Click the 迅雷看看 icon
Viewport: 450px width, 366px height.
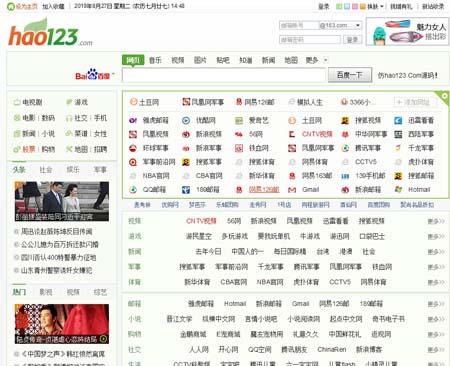[x=398, y=120]
